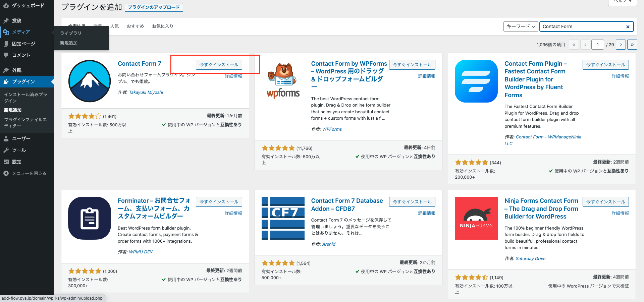Click the CF7 Database Addon icon
644x302 pixels.
(x=283, y=218)
